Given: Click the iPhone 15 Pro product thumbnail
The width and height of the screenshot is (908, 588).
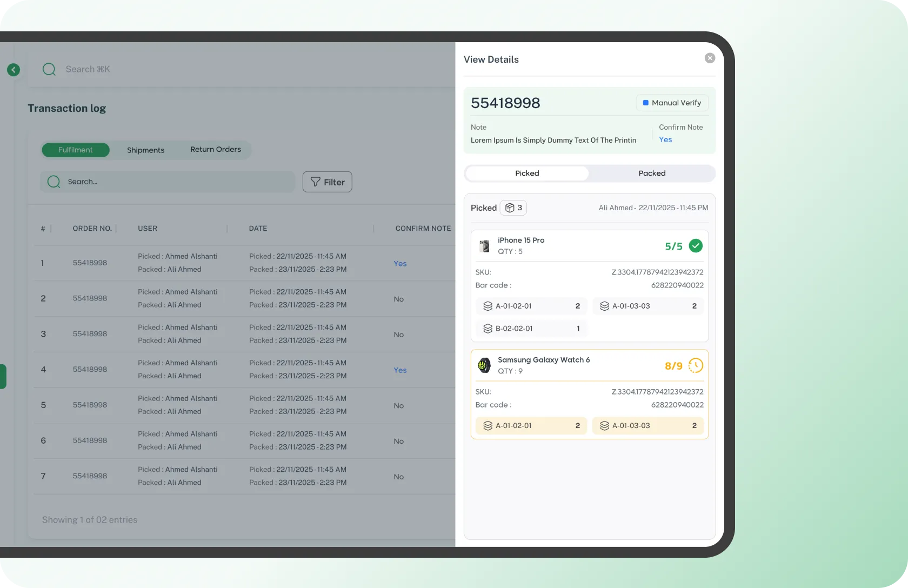Looking at the screenshot, I should click(485, 246).
